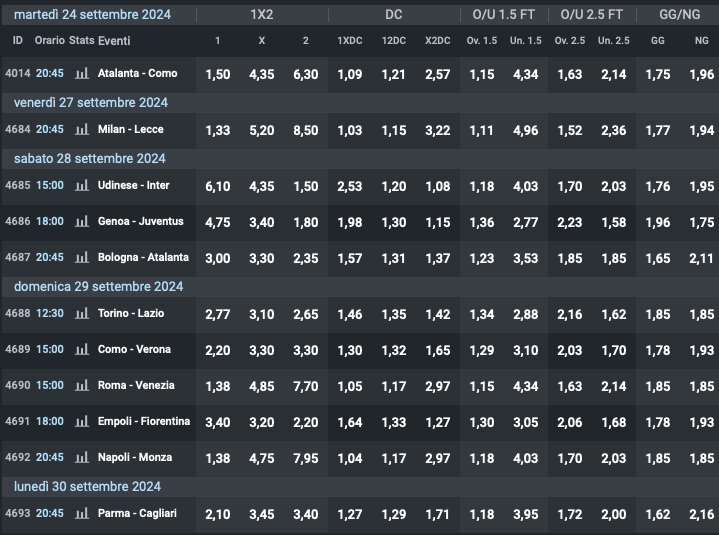Select home odds 4,75 for Genoa - Juventus
Screen dimensions: 719x535
click(218, 222)
